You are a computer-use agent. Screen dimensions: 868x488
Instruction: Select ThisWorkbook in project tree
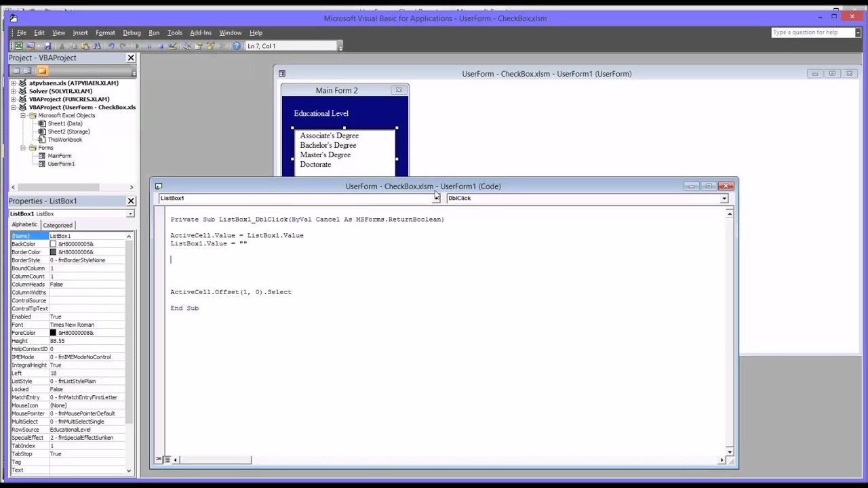pyautogui.click(x=64, y=140)
